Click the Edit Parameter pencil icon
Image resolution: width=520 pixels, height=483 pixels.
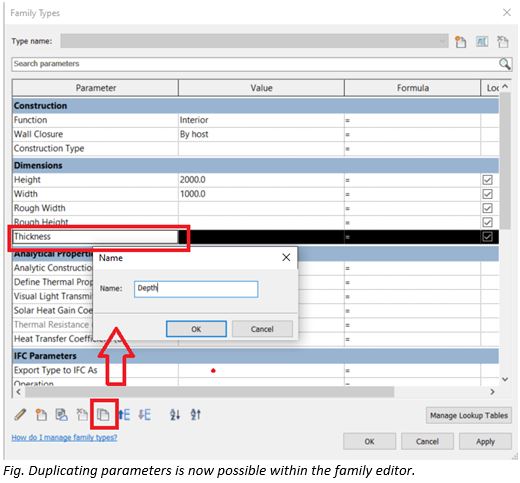20,415
